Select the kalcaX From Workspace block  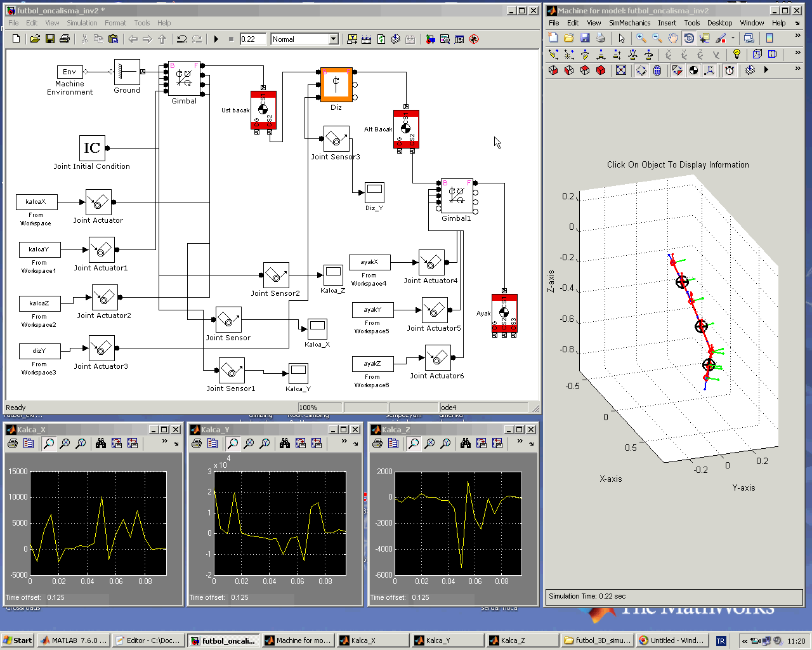(36, 202)
